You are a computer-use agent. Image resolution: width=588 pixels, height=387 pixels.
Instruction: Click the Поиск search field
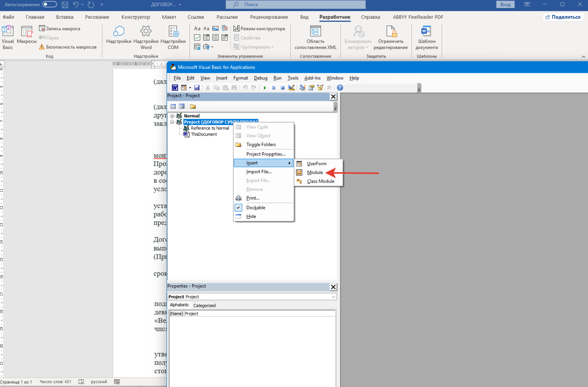click(296, 5)
